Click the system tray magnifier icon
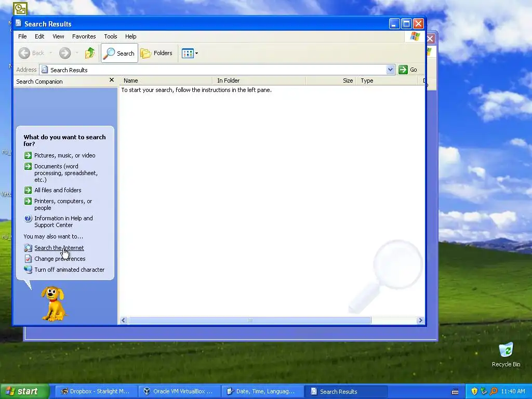Image resolution: width=532 pixels, height=399 pixels. (494, 391)
